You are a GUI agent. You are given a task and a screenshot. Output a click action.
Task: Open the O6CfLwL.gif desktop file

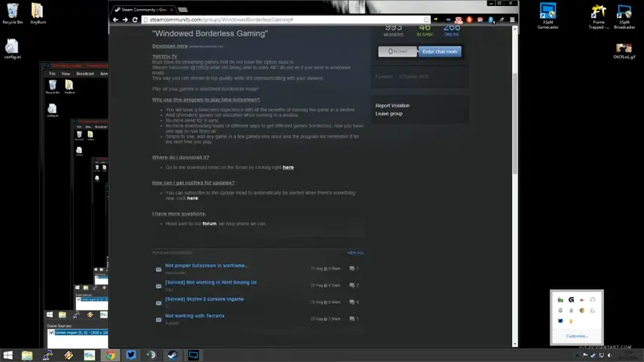click(x=624, y=51)
